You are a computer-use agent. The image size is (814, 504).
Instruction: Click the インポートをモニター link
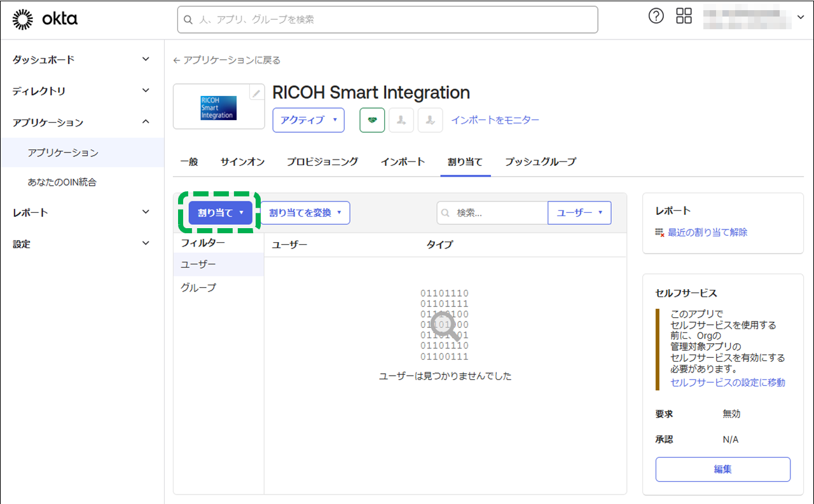coord(495,120)
